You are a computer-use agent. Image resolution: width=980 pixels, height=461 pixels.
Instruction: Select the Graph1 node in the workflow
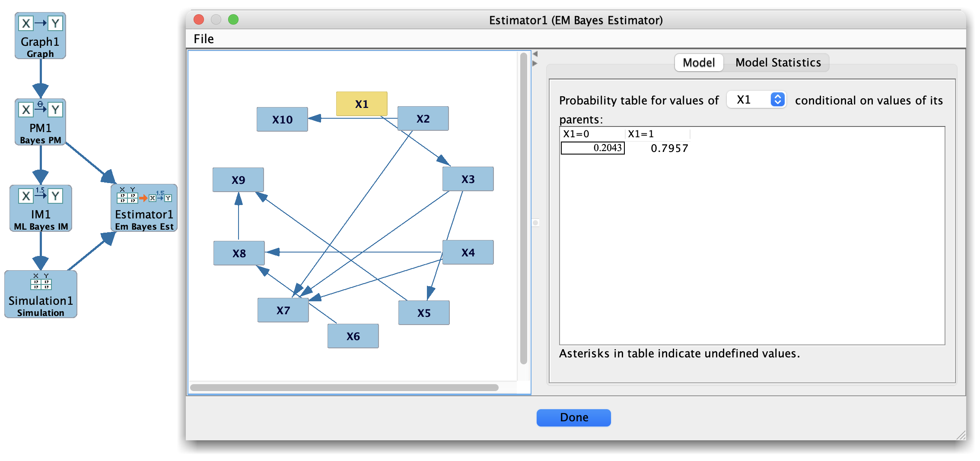tap(40, 36)
